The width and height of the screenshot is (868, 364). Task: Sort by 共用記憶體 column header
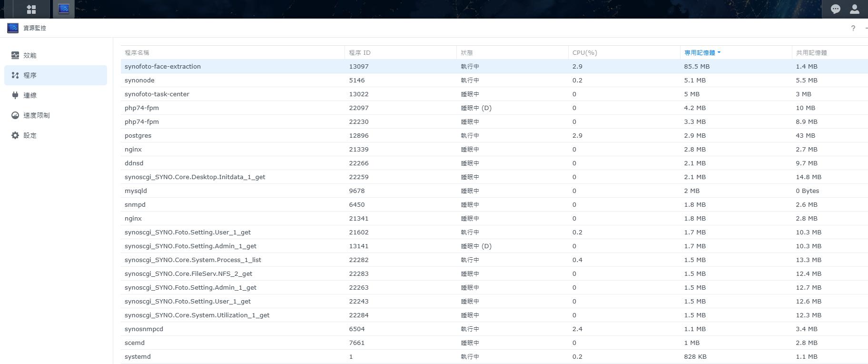830,52
